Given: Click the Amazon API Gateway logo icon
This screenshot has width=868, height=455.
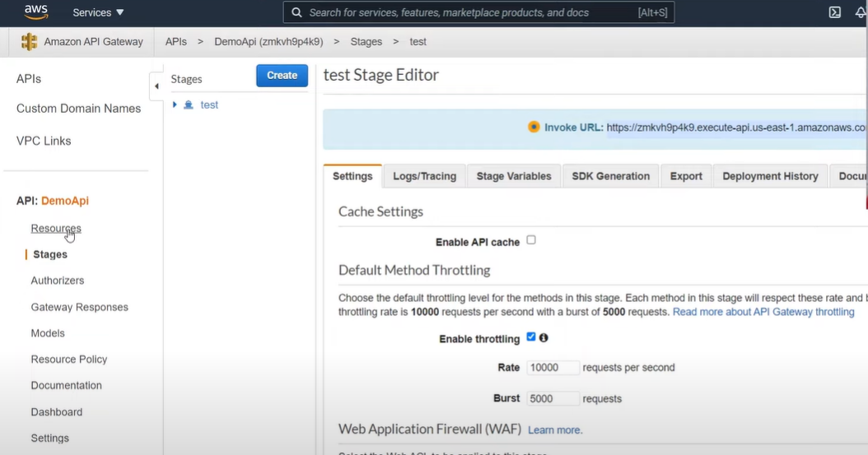Looking at the screenshot, I should (29, 41).
